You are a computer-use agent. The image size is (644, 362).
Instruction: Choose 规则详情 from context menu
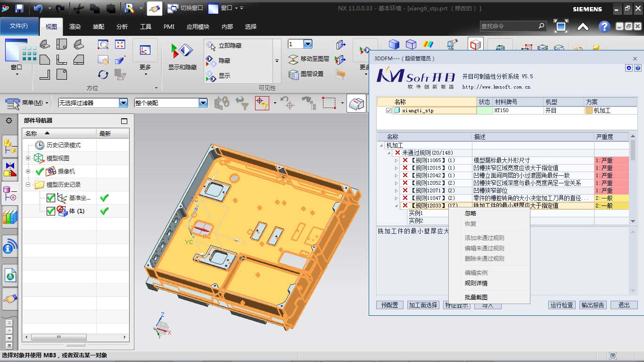pyautogui.click(x=476, y=283)
